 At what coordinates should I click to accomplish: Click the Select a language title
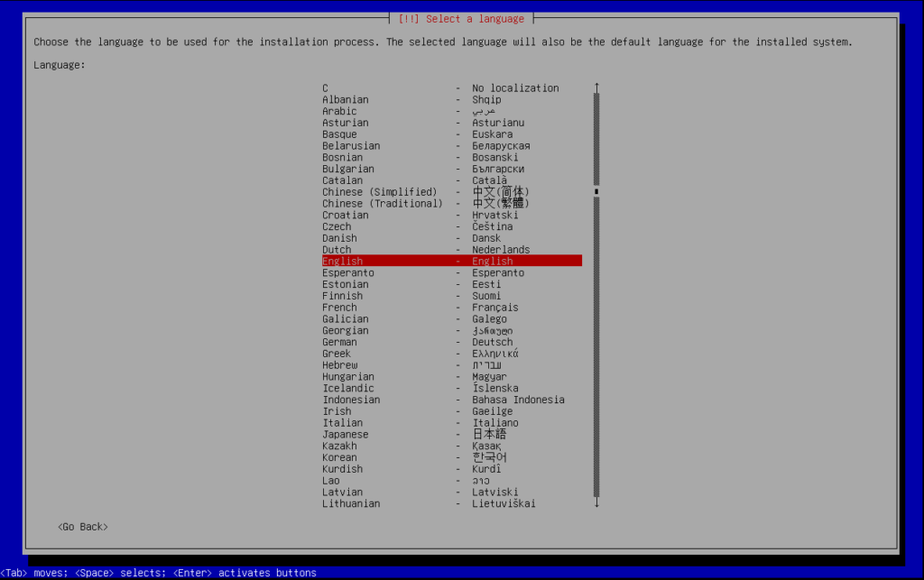(460, 17)
